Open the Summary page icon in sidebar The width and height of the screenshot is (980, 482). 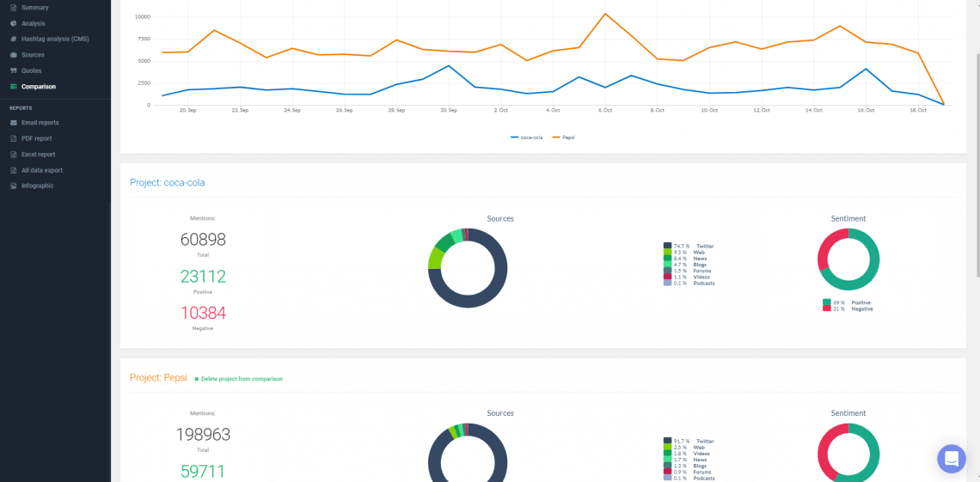click(x=13, y=8)
